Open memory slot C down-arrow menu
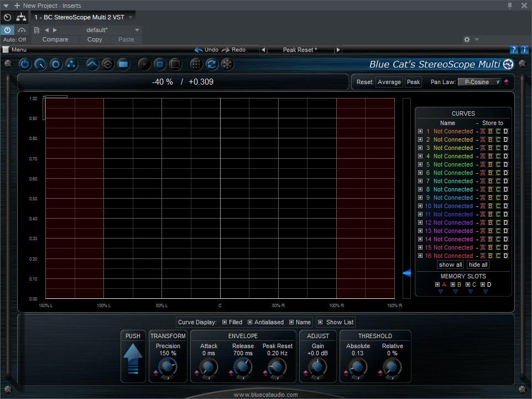Viewport: 532px width, 399px height. pyautogui.click(x=471, y=291)
